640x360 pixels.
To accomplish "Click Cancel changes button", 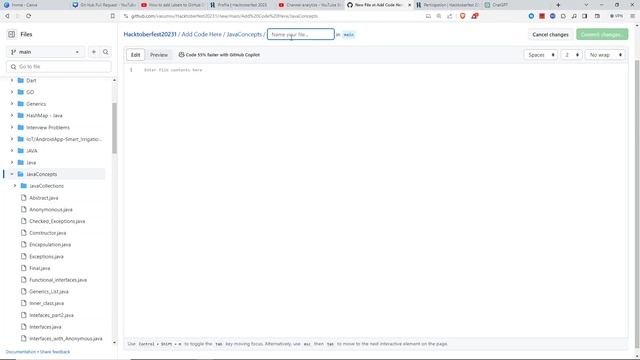I will click(550, 35).
